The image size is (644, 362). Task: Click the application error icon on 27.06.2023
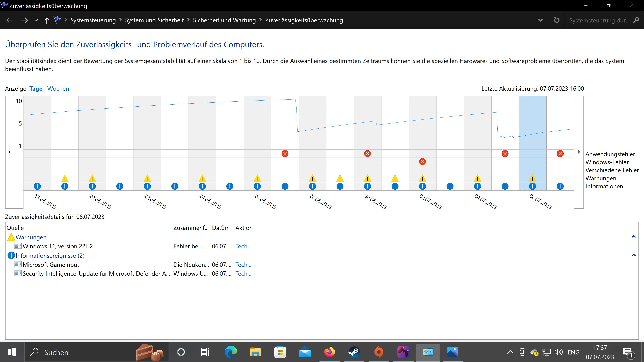tap(285, 154)
